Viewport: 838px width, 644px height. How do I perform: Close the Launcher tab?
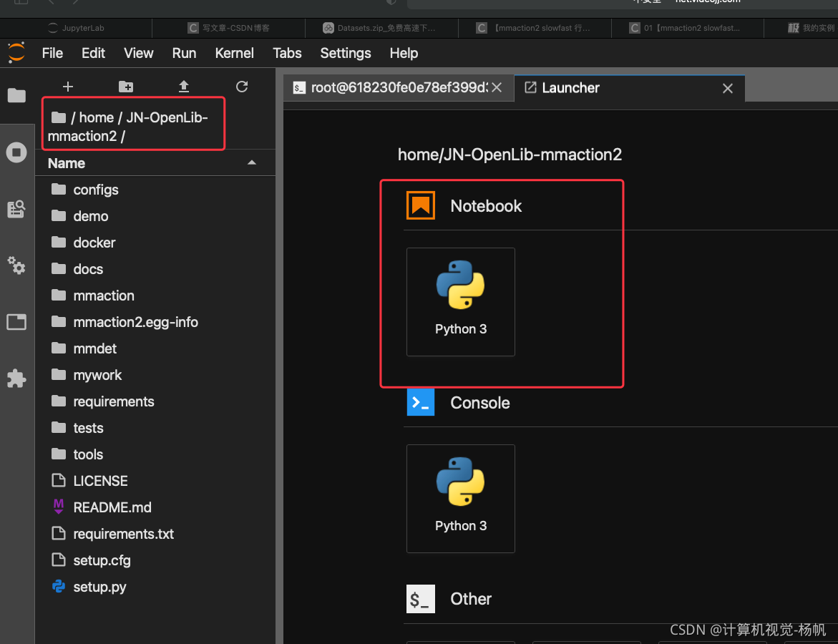click(727, 89)
